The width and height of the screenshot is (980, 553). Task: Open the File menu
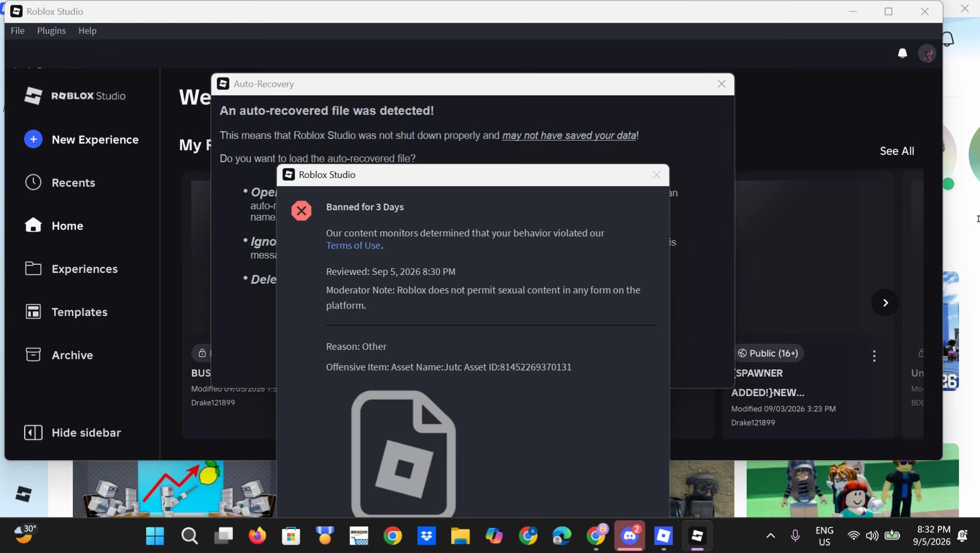tap(17, 31)
